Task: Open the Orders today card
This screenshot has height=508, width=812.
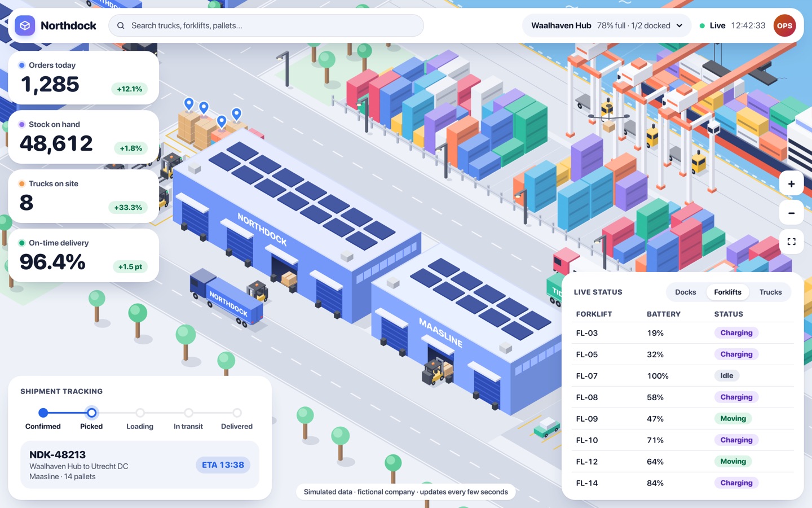Action: point(83,78)
